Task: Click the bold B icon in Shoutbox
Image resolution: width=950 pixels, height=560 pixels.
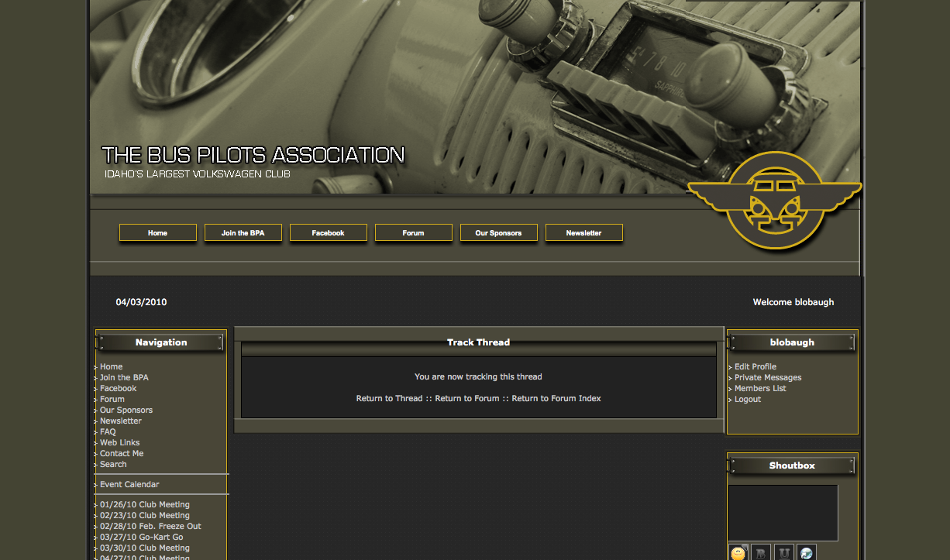Action: (761, 552)
